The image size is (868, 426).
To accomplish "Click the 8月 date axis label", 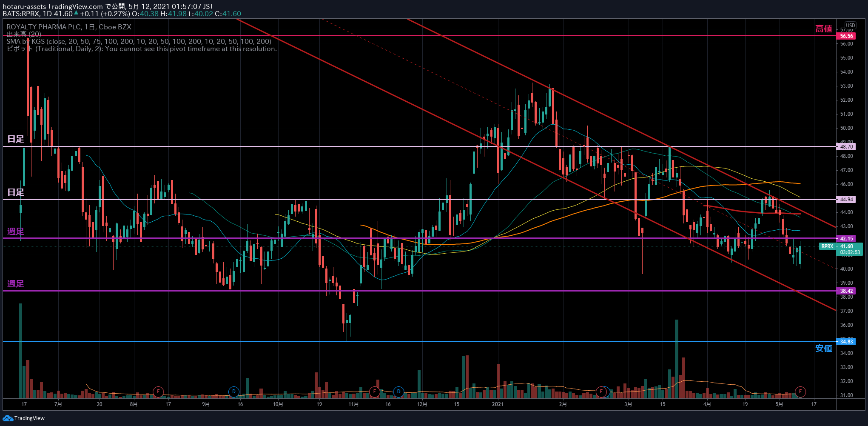I will point(134,404).
